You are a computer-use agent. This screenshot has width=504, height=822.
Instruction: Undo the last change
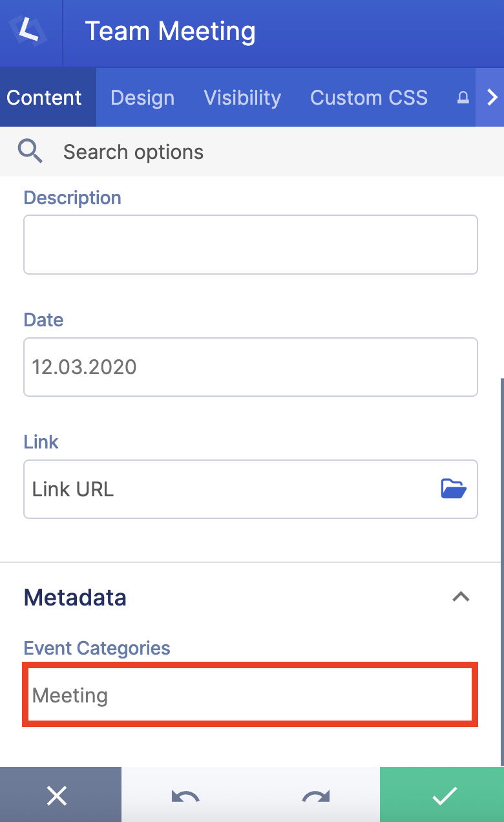tap(185, 795)
